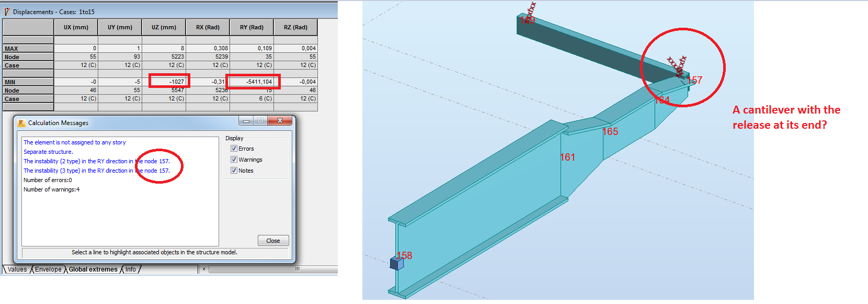Select the instability type 2 warning message
The height and width of the screenshot is (304, 868).
[x=97, y=161]
